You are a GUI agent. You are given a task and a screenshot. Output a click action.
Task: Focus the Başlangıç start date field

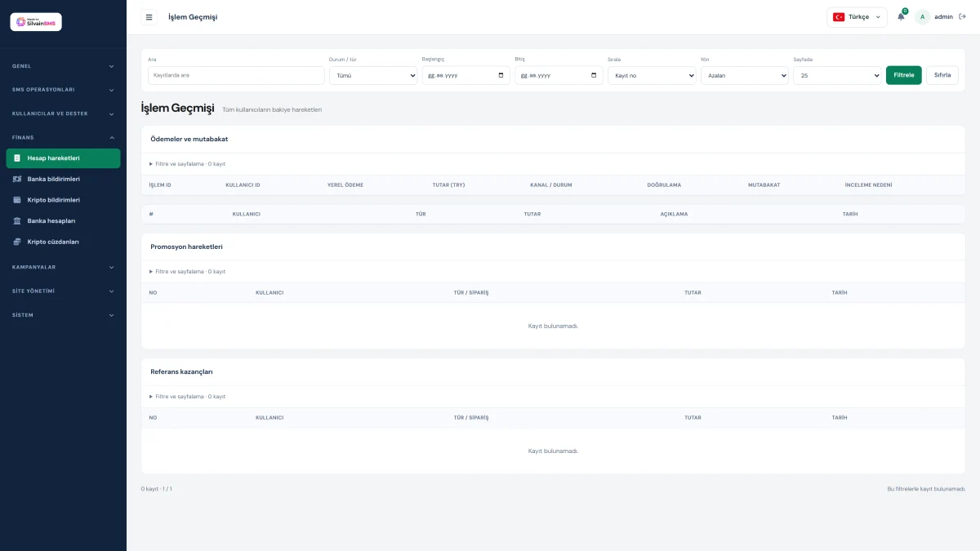466,75
